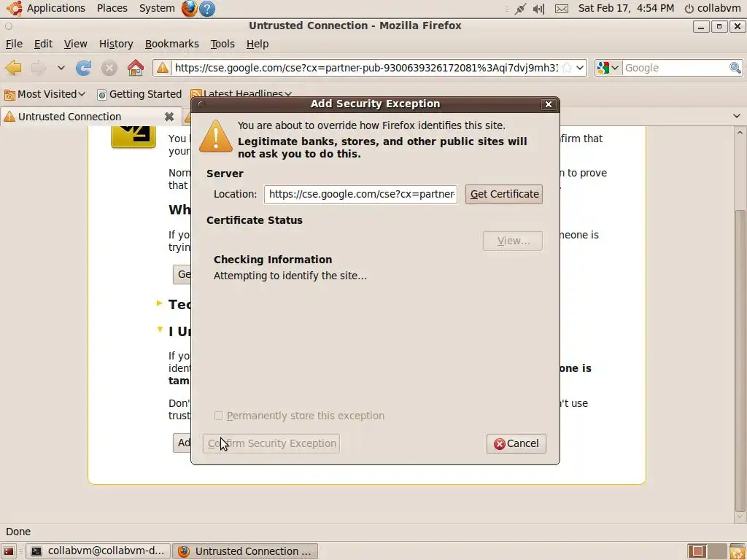Toggle Permanently store this exception checkbox
This screenshot has width=747, height=560.
coord(219,416)
